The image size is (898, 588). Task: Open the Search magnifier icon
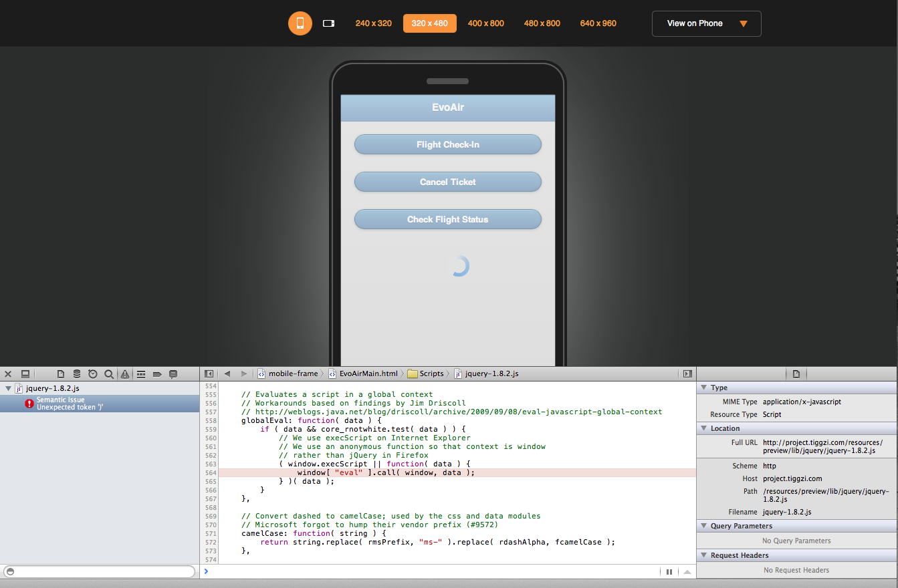109,374
